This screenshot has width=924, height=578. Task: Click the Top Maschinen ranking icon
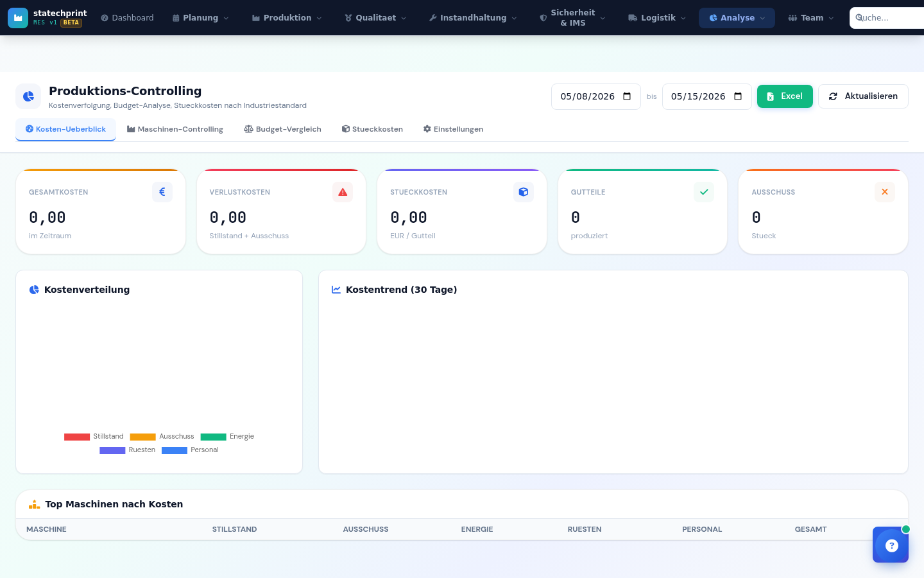34,504
